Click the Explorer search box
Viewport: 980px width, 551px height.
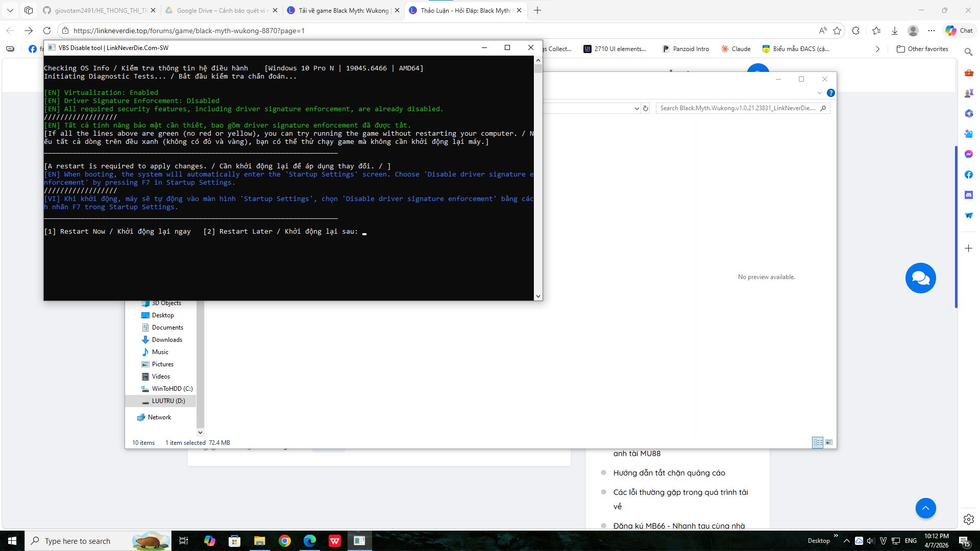click(x=738, y=108)
